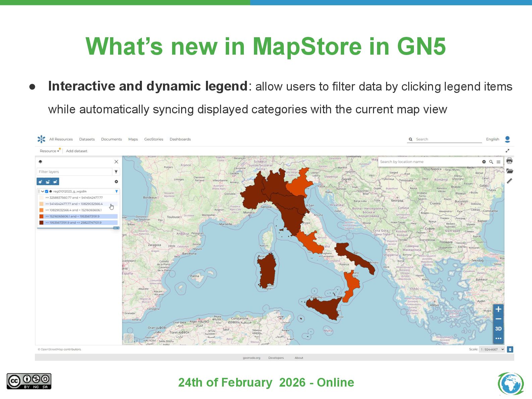Open the layers panel settings gear

(x=116, y=182)
